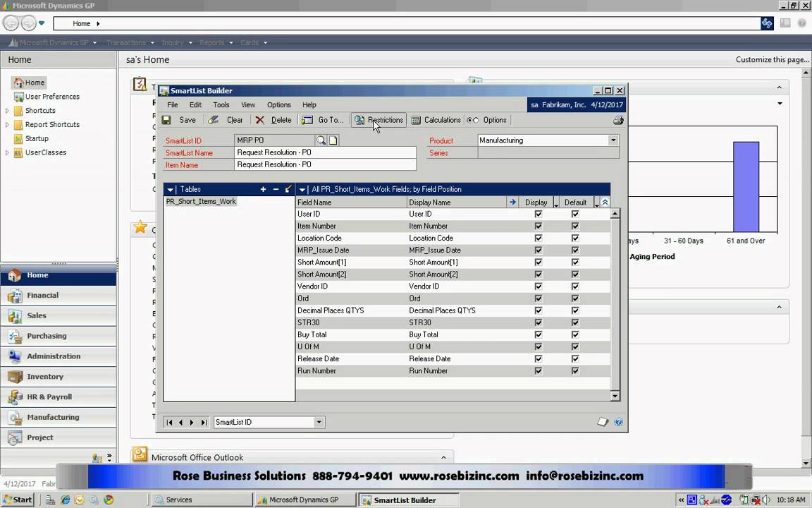Expand the Shortcuts tree node
The image size is (812, 508).
[x=7, y=110]
